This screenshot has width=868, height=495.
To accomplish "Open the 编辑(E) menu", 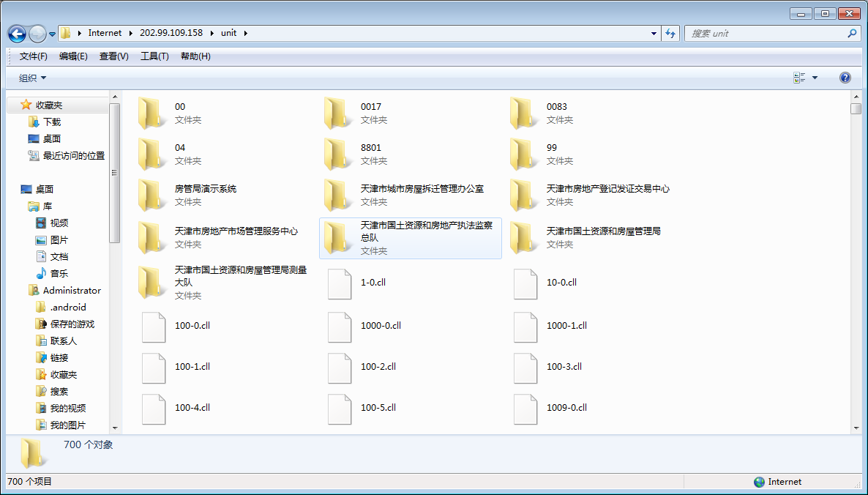I will click(x=73, y=56).
